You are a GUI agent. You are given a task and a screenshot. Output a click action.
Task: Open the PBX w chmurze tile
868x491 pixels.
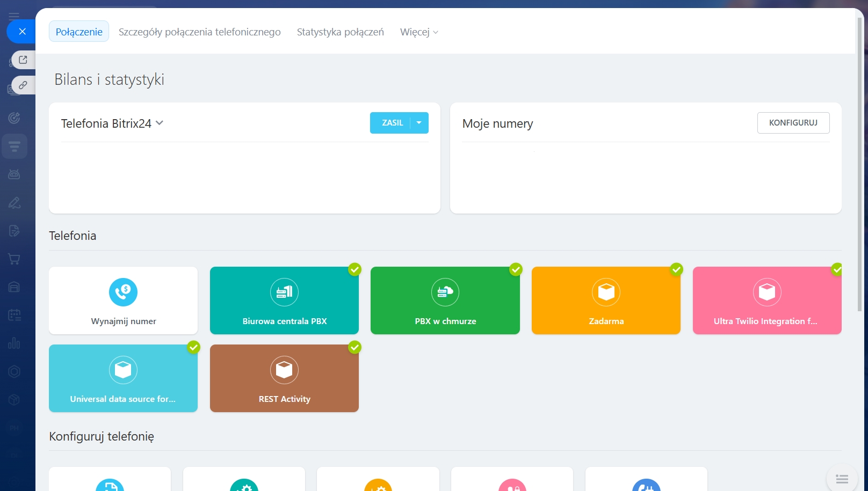tap(445, 301)
